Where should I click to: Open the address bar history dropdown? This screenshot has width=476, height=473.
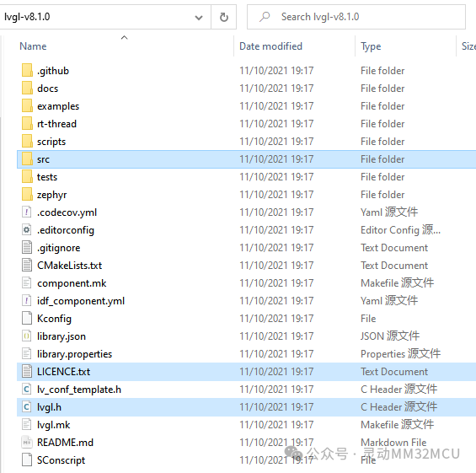pos(199,18)
